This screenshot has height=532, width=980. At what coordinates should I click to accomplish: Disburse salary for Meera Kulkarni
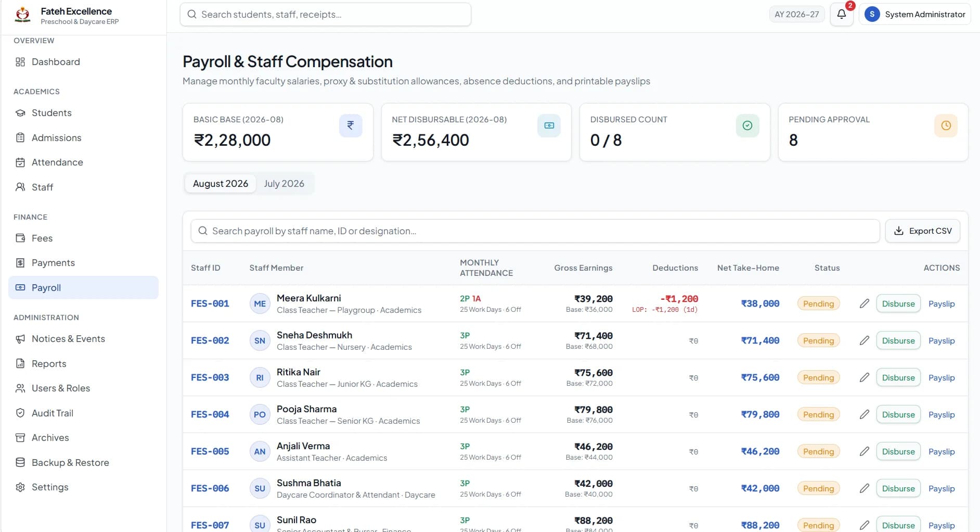tap(898, 303)
